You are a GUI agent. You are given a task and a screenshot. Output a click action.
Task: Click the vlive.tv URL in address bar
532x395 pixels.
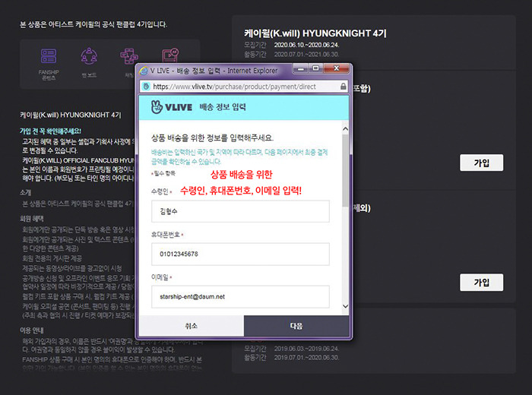(234, 87)
